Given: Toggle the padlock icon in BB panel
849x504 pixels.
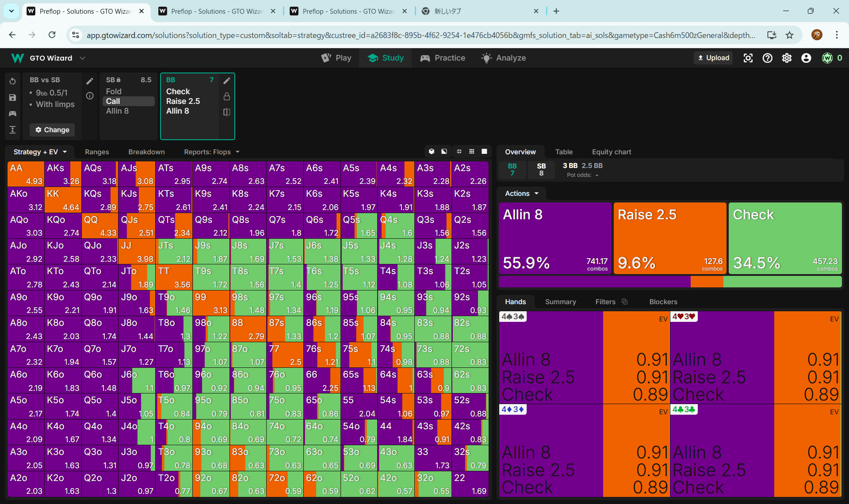Looking at the screenshot, I should coord(227,96).
